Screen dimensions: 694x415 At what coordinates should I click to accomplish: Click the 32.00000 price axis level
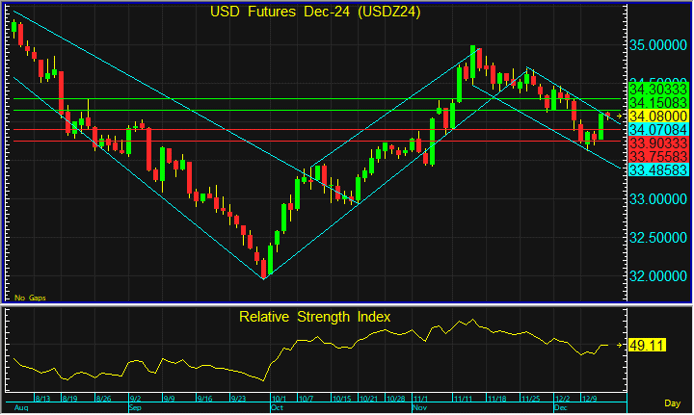(x=657, y=276)
